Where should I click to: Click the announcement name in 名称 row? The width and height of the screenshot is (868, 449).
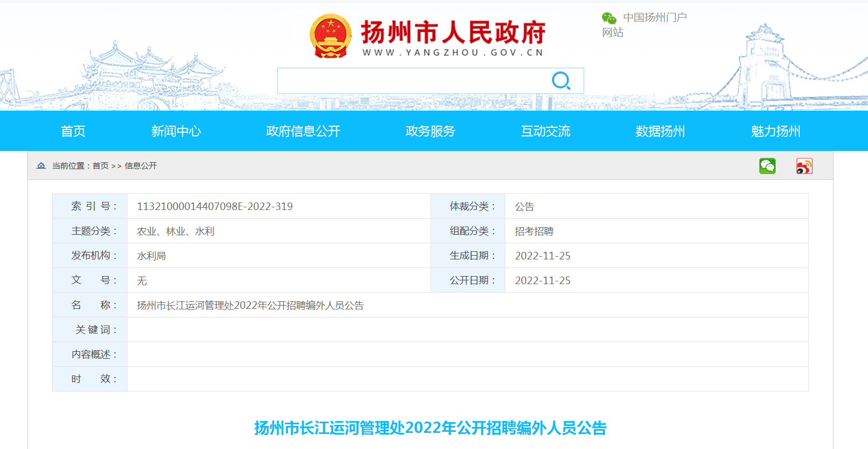(x=250, y=306)
